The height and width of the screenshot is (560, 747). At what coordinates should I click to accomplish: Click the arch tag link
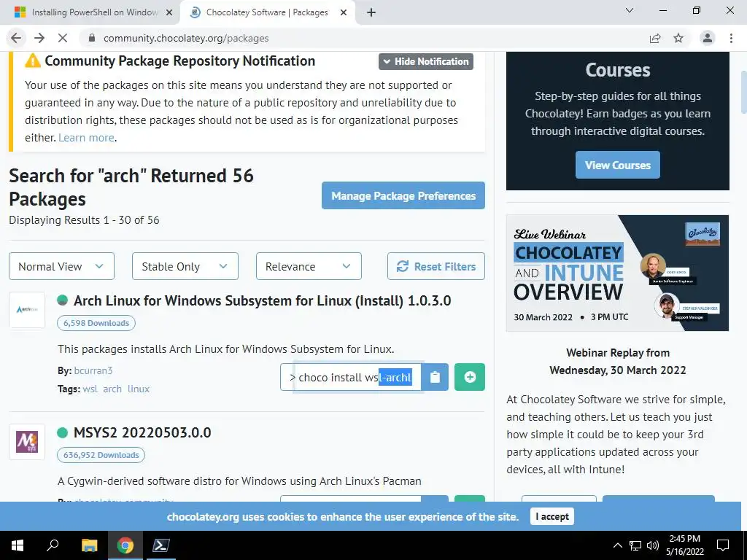pos(112,389)
